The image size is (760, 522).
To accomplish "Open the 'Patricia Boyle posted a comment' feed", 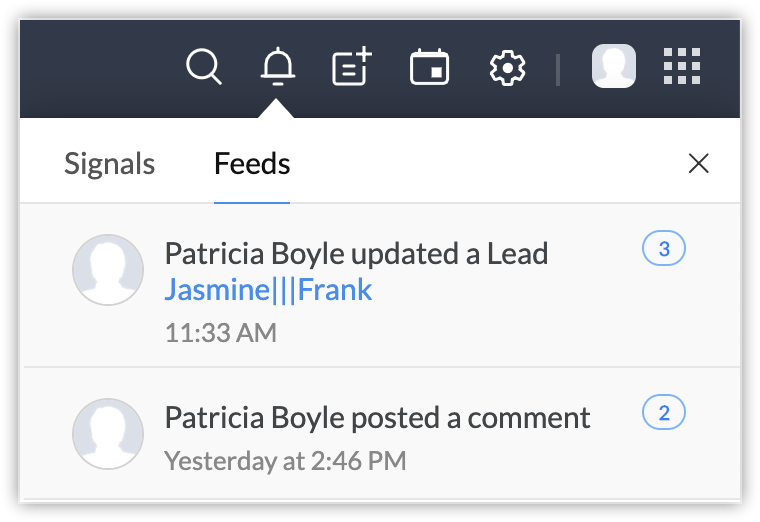I will click(x=377, y=417).
